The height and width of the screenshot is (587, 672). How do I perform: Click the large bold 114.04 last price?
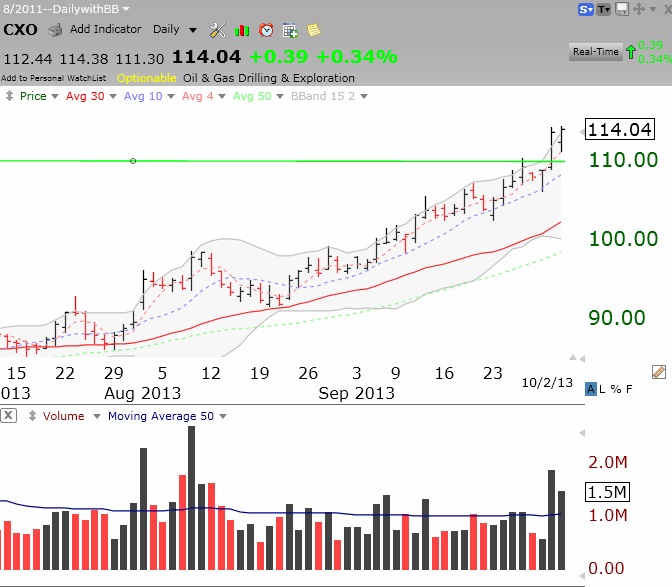[207, 57]
